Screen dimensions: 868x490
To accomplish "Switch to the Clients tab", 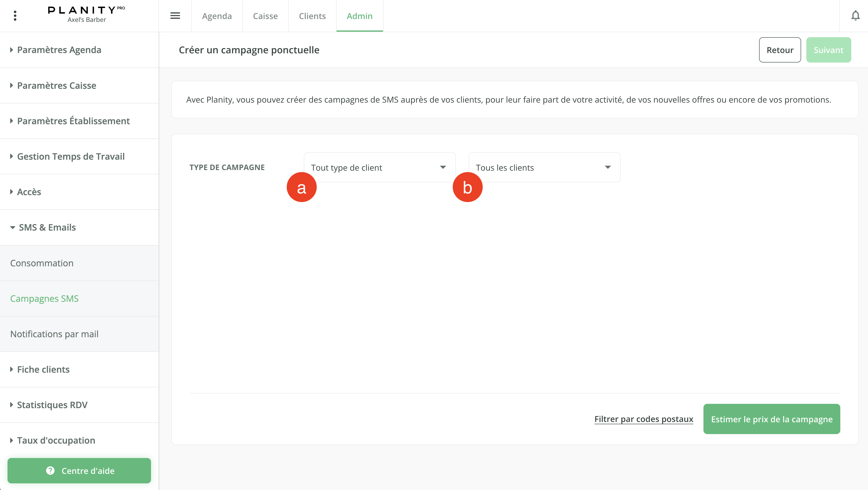I will point(312,16).
